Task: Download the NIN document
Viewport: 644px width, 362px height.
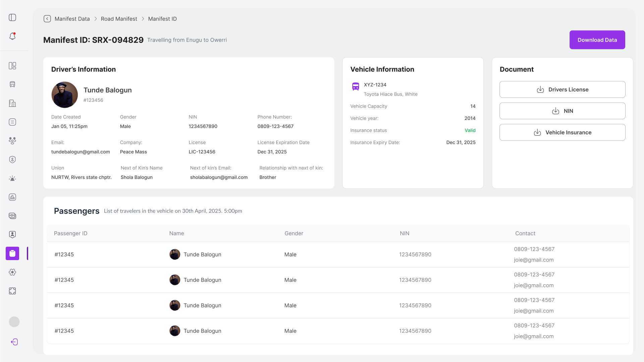Action: (x=562, y=111)
